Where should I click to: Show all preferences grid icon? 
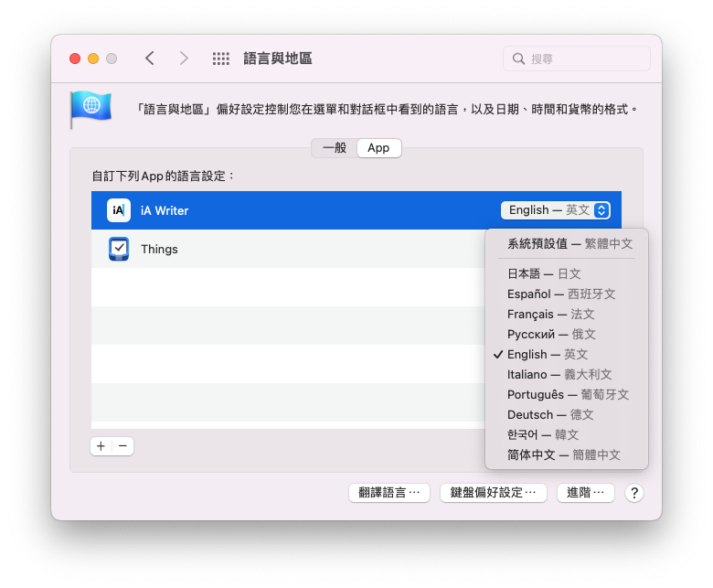tap(221, 59)
